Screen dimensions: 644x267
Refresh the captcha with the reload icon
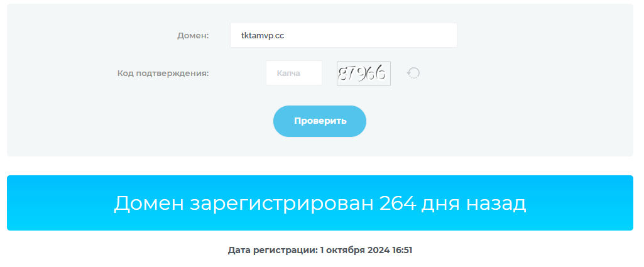413,73
